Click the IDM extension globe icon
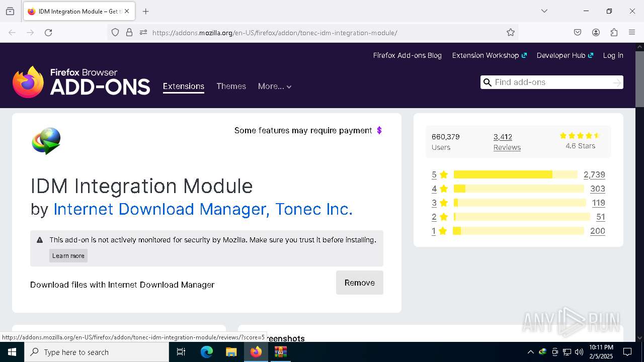The width and height of the screenshot is (644, 362). [x=46, y=141]
